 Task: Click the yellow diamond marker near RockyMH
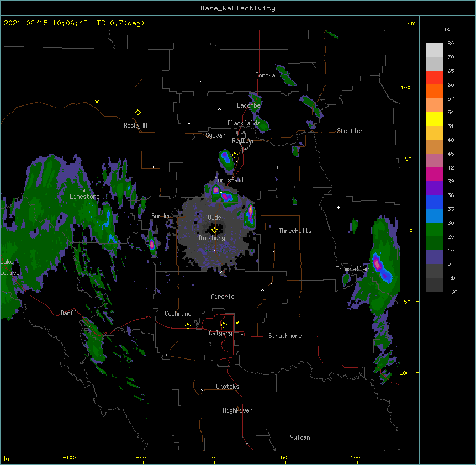tap(137, 113)
